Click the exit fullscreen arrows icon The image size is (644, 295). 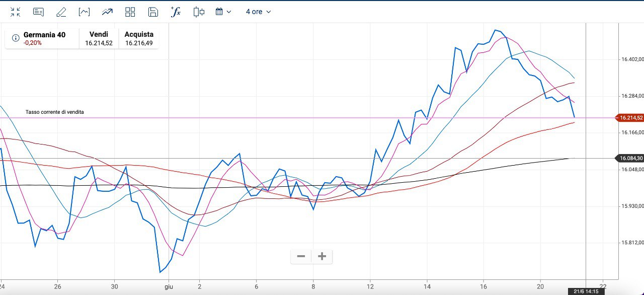(x=16, y=12)
